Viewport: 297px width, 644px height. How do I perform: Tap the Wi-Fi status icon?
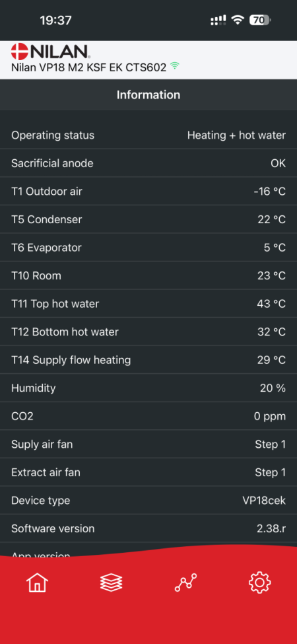(x=238, y=20)
